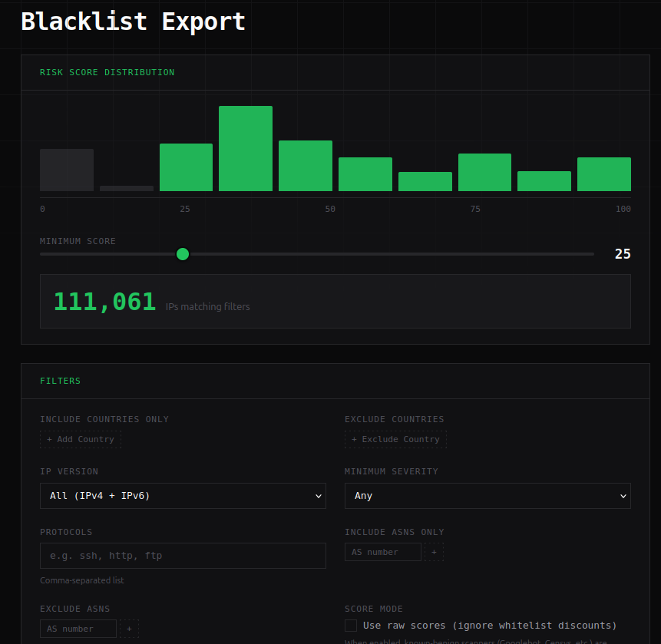Click the AS number field under Exclude ASNs
The width and height of the screenshot is (661, 644).
(x=78, y=628)
